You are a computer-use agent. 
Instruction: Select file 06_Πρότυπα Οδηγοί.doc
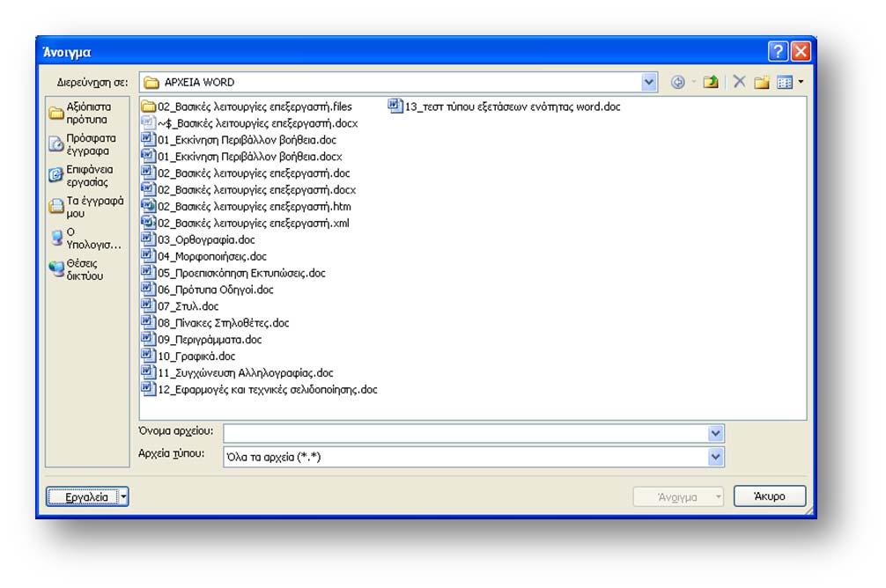click(207, 290)
